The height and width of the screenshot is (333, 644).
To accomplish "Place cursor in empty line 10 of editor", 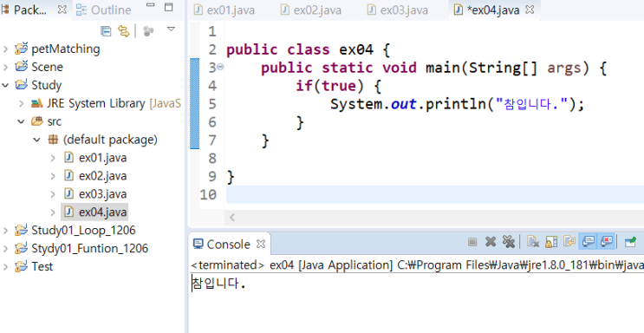I will pyautogui.click(x=435, y=194).
